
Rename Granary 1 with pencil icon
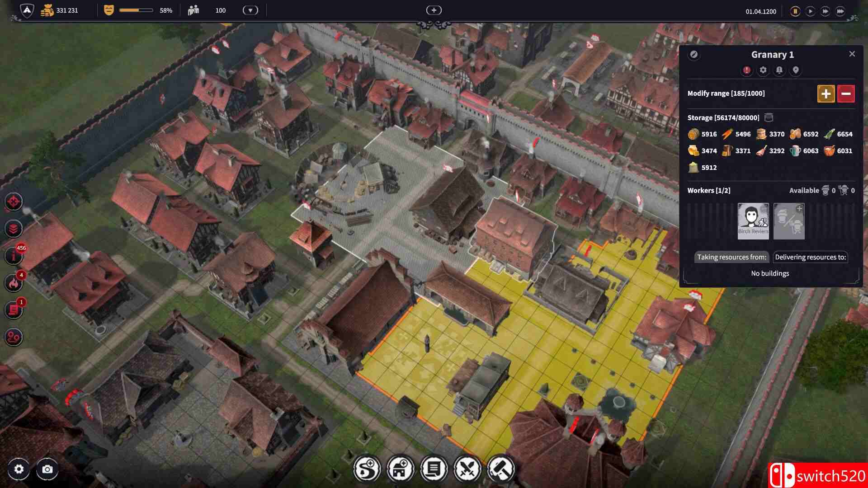pyautogui.click(x=693, y=55)
